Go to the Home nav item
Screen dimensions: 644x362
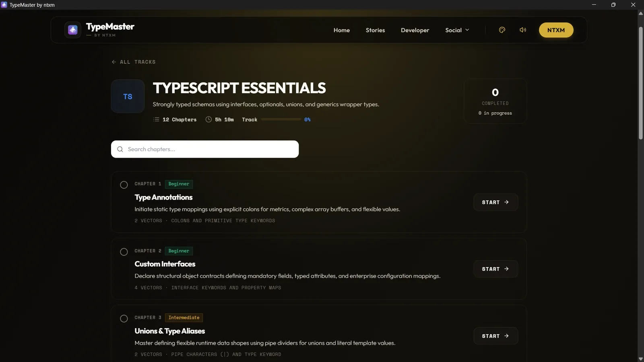click(x=342, y=30)
